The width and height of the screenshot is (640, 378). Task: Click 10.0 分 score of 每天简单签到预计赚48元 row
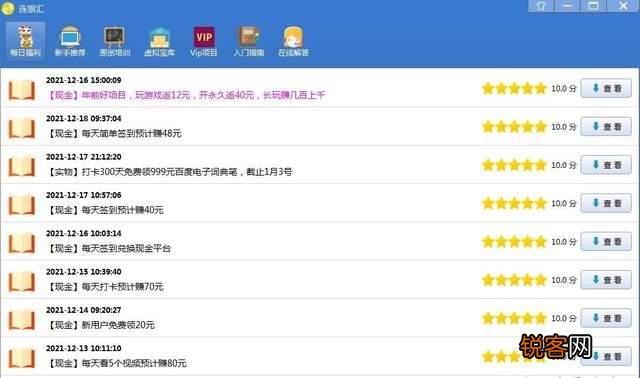tap(564, 127)
